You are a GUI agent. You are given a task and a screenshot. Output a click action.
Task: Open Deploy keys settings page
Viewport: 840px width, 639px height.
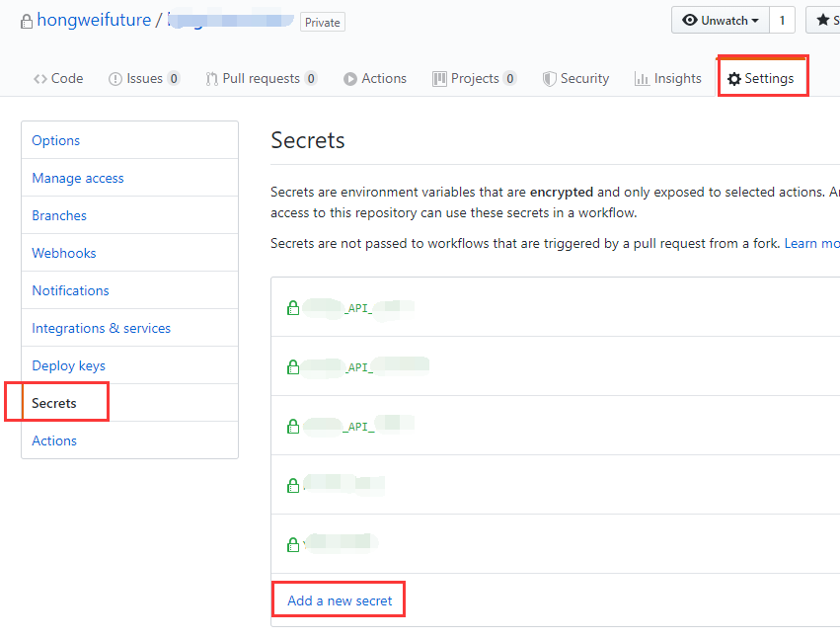[68, 365]
